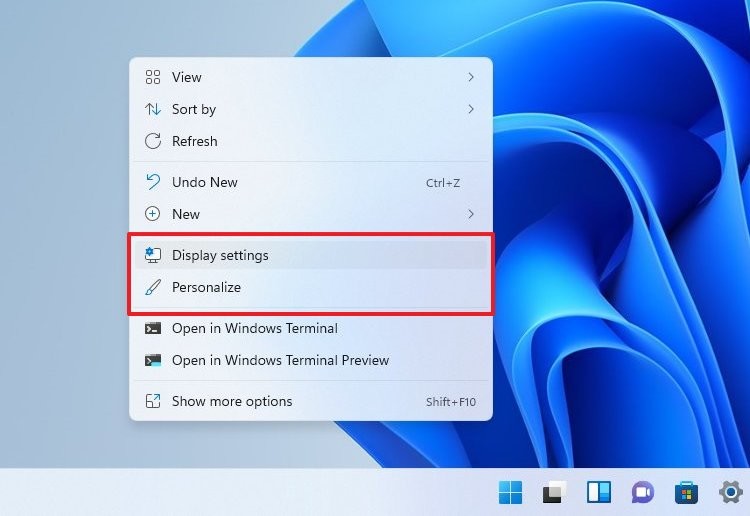
Task: Click the Windows Terminal icon
Action: (153, 328)
